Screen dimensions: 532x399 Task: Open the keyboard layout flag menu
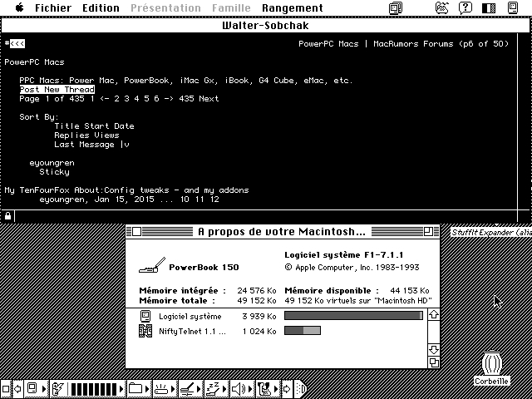489,7
